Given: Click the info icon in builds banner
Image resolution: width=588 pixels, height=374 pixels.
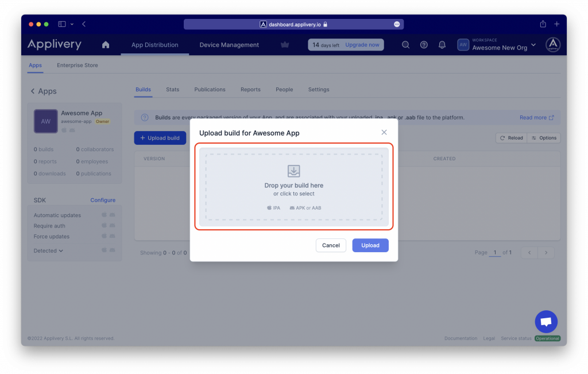Looking at the screenshot, I should [145, 117].
